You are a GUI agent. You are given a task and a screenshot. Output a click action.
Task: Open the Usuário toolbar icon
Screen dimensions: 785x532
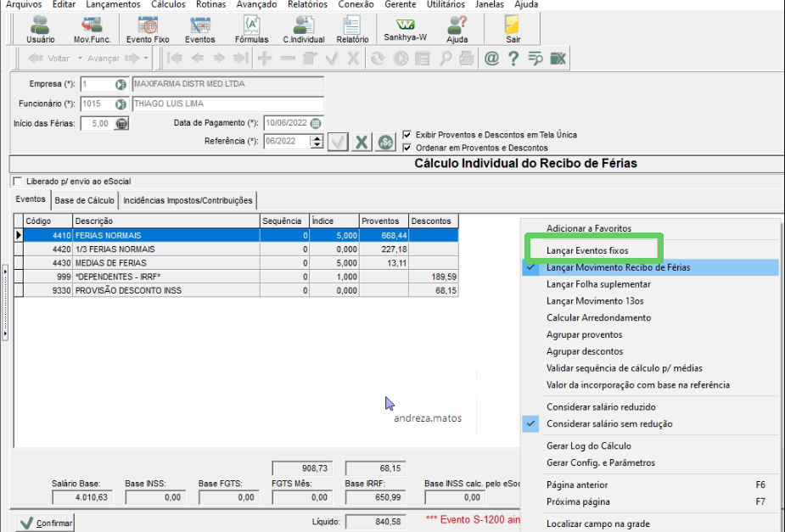(x=40, y=29)
